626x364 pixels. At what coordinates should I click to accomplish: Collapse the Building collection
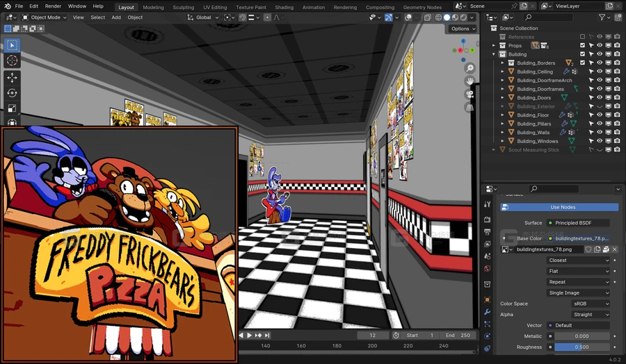tap(494, 54)
